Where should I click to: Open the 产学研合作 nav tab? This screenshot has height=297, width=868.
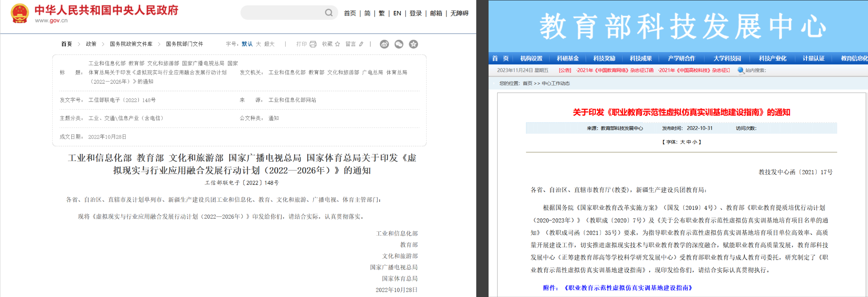(x=682, y=58)
